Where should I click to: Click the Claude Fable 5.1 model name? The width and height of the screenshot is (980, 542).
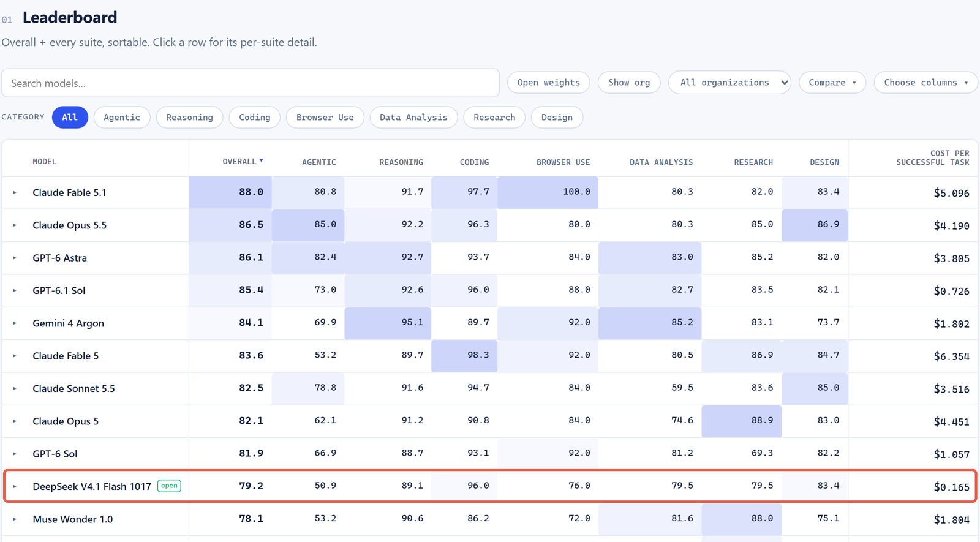coord(69,192)
